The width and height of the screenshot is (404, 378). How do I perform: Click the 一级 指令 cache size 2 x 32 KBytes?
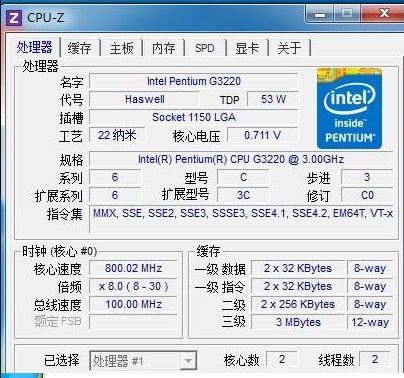click(298, 286)
